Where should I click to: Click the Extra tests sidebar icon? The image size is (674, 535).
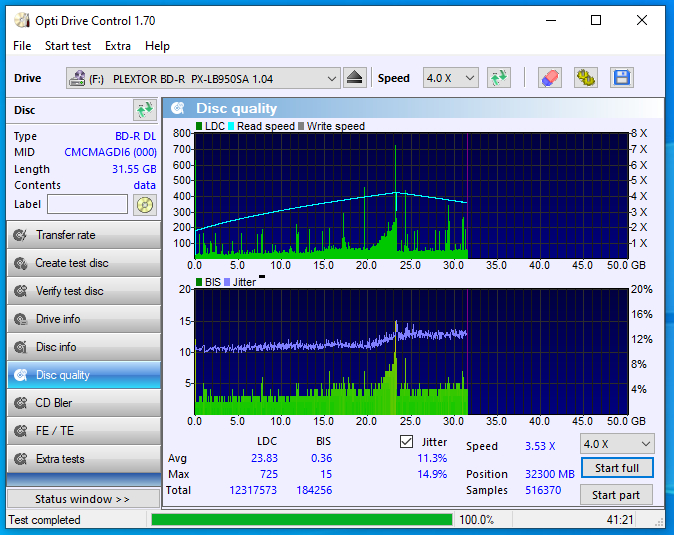(20, 459)
